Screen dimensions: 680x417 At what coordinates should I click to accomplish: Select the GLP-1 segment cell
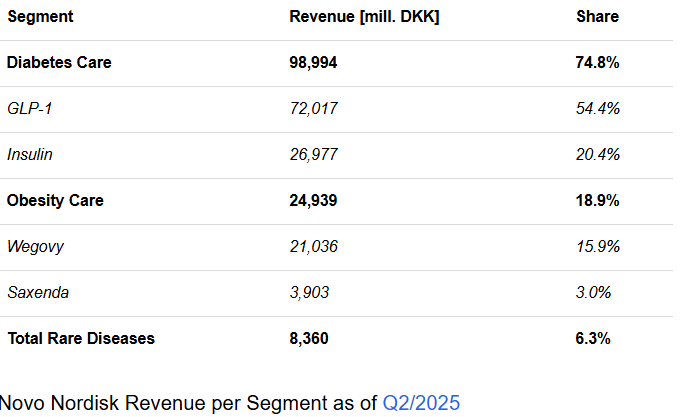(x=29, y=108)
